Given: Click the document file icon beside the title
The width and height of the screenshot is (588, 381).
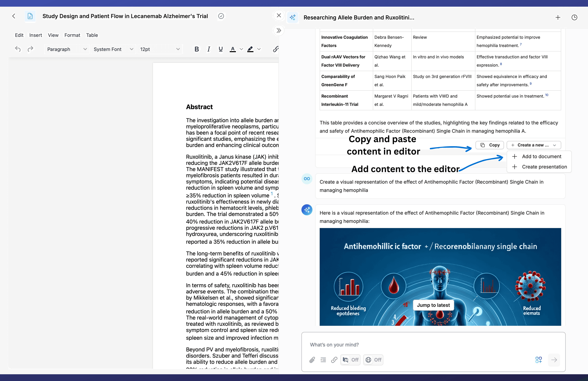Looking at the screenshot, I should pyautogui.click(x=30, y=16).
